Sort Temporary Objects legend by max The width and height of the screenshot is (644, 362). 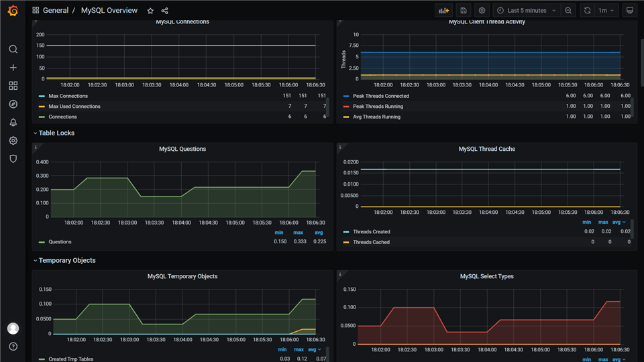click(299, 350)
